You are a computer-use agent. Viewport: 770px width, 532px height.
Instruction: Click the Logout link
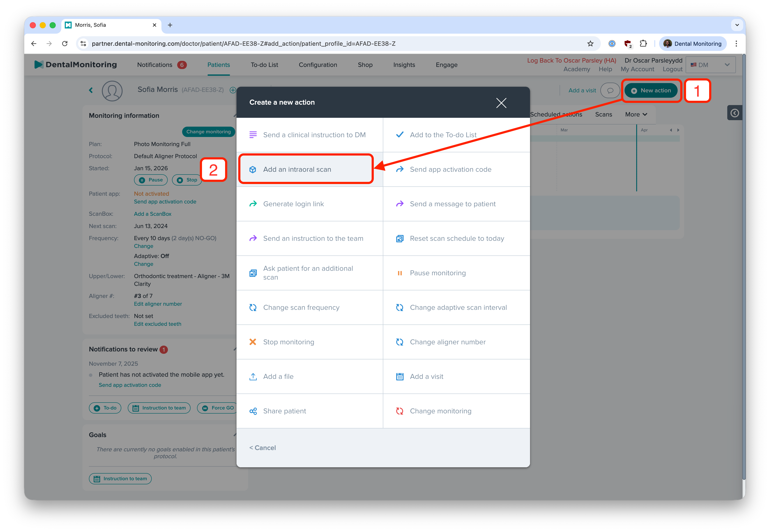tap(672, 69)
